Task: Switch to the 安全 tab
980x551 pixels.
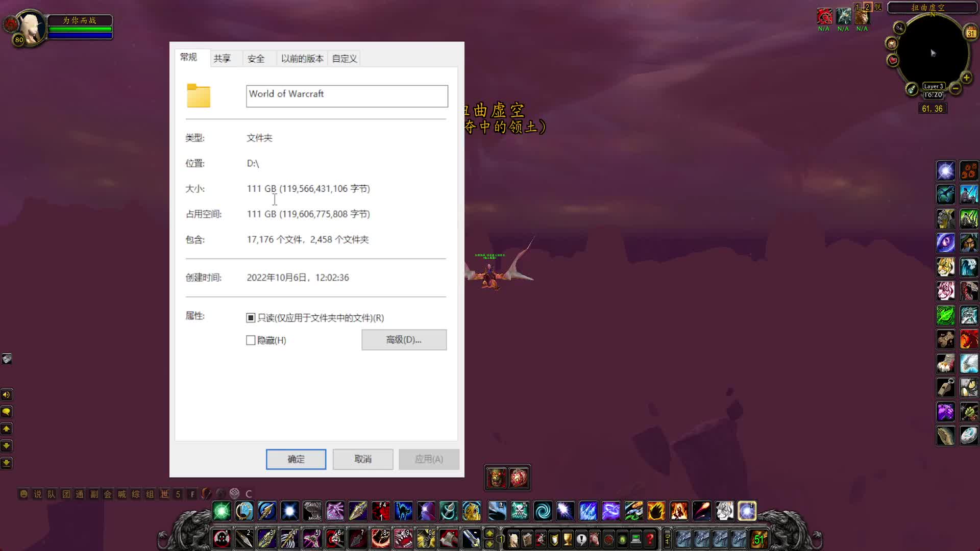Action: coord(256,58)
